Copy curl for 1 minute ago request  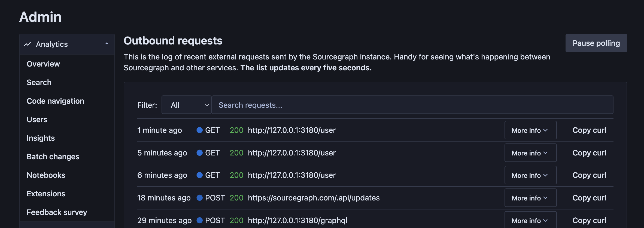589,130
